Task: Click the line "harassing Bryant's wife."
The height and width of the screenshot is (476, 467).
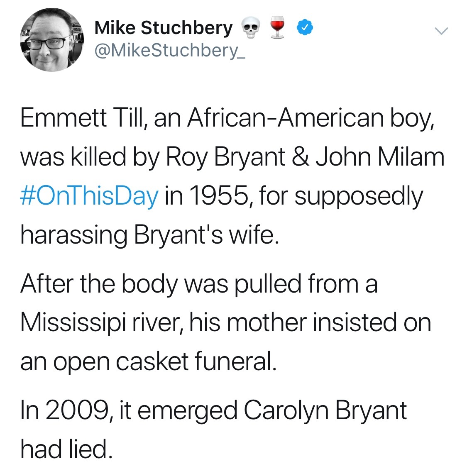Action: pos(149,236)
